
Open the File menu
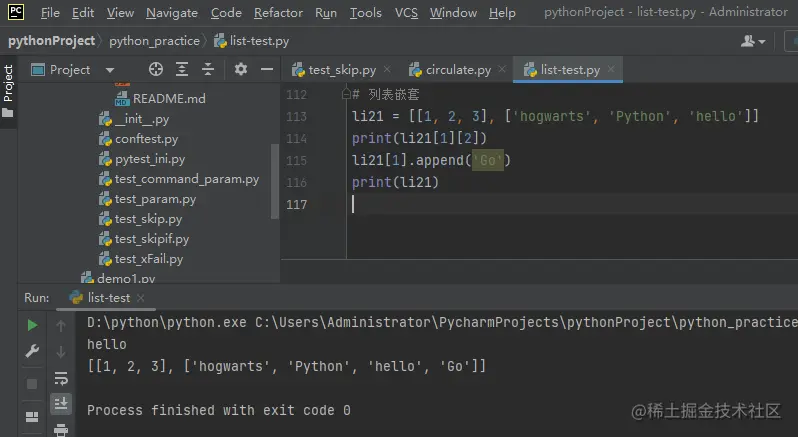point(50,13)
